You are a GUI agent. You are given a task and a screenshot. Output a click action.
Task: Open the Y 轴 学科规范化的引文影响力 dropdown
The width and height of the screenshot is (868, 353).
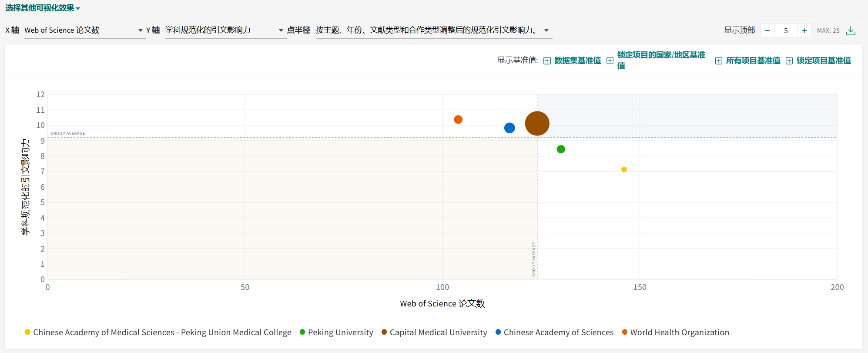click(225, 30)
